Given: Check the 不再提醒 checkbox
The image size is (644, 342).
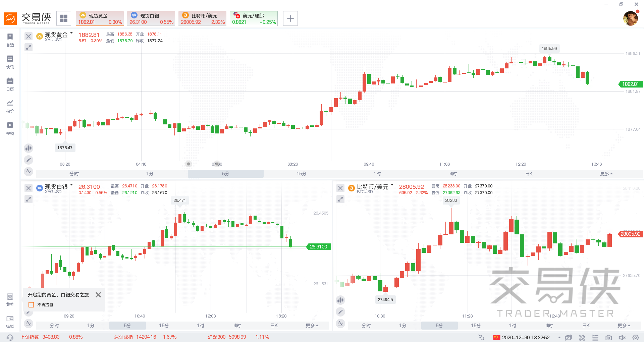Looking at the screenshot, I should [31, 305].
